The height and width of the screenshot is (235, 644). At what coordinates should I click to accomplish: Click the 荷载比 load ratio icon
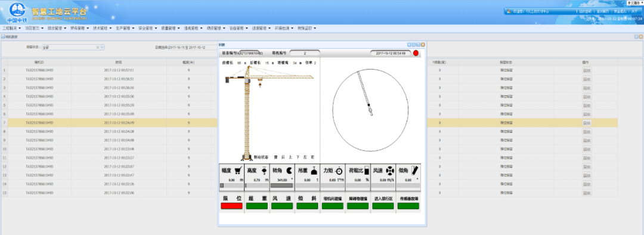click(x=367, y=171)
